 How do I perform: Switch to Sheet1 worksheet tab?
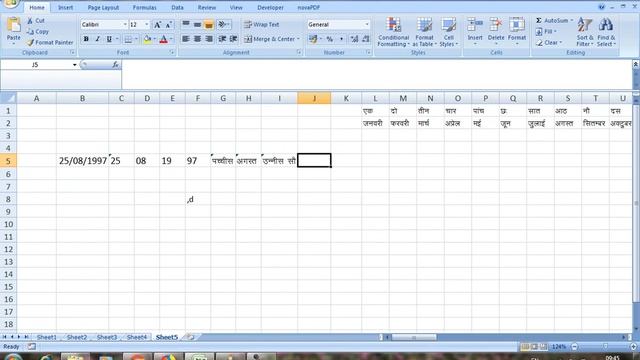click(x=47, y=337)
